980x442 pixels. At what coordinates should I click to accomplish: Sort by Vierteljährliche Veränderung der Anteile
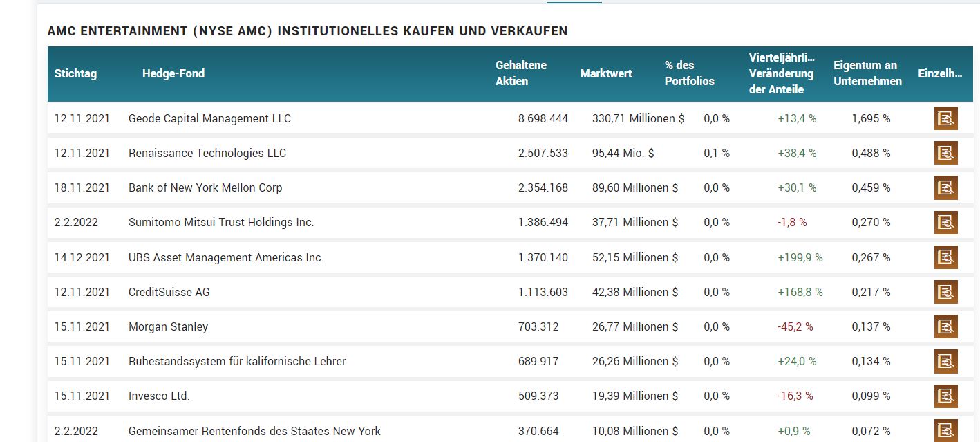click(782, 73)
